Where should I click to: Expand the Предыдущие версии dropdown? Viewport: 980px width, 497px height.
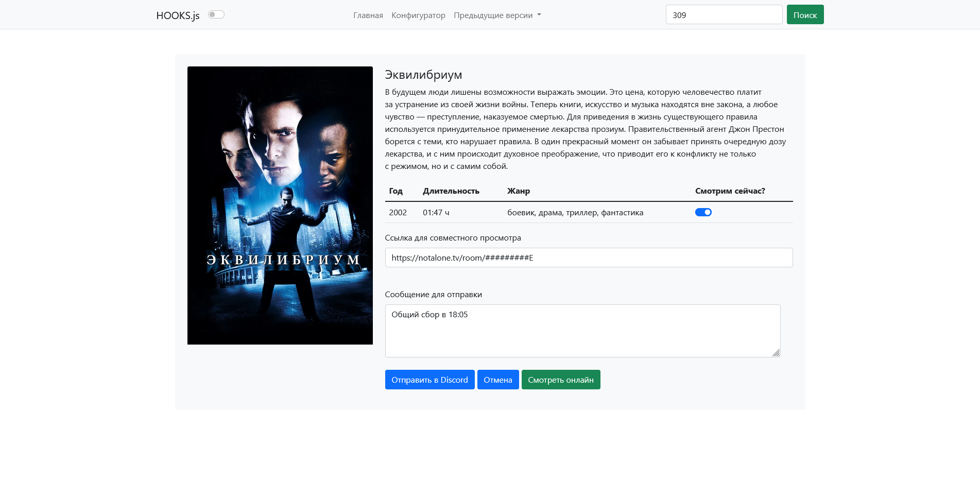[x=497, y=15]
